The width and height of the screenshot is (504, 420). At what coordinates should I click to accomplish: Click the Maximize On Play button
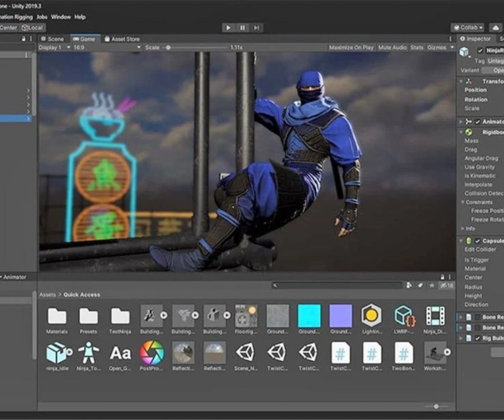[x=351, y=48]
